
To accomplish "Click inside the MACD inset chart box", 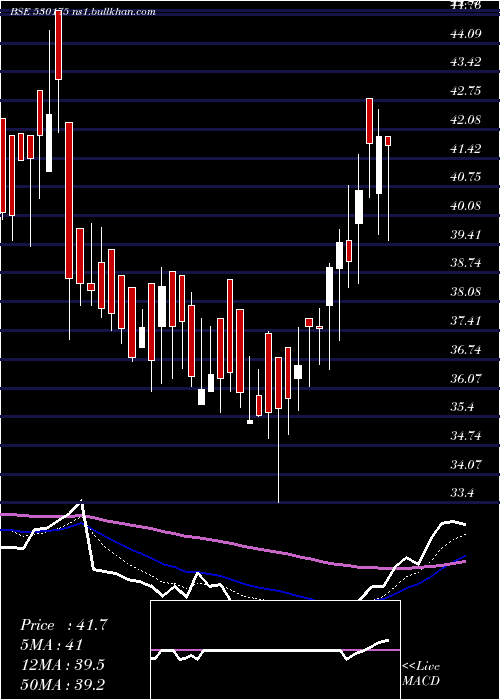I will [x=275, y=650].
